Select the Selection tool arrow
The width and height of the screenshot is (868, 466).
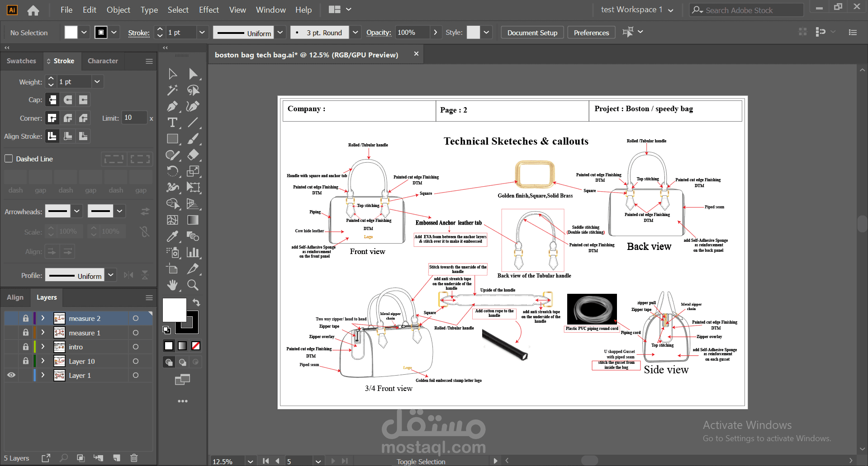click(172, 74)
